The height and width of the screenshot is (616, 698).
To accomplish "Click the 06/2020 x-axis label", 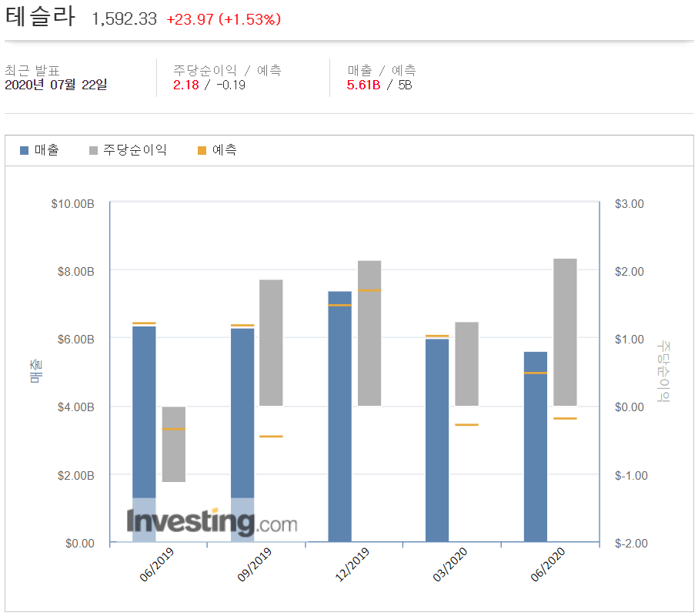I will [x=548, y=564].
